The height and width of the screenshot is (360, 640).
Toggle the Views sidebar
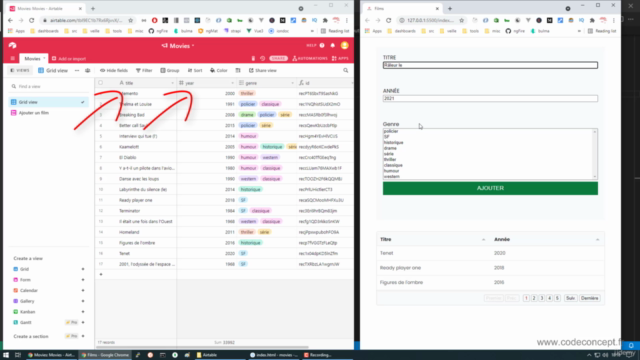[20, 70]
